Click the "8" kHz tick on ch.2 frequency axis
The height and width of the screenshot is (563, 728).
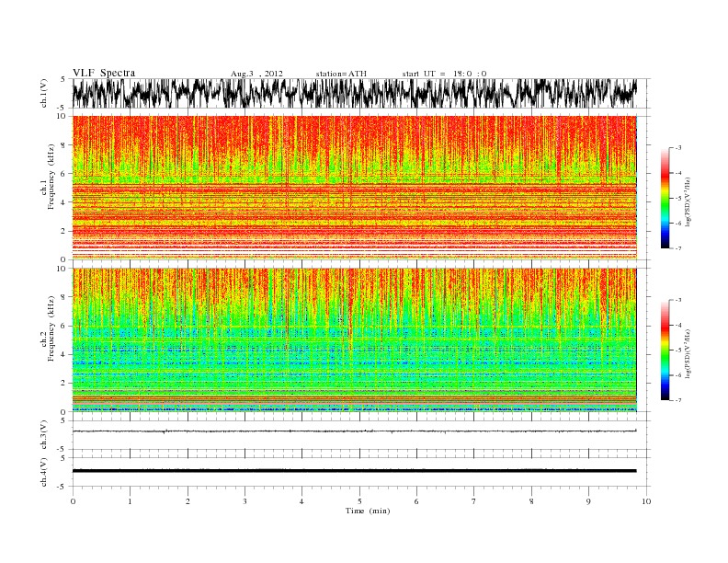(x=63, y=297)
